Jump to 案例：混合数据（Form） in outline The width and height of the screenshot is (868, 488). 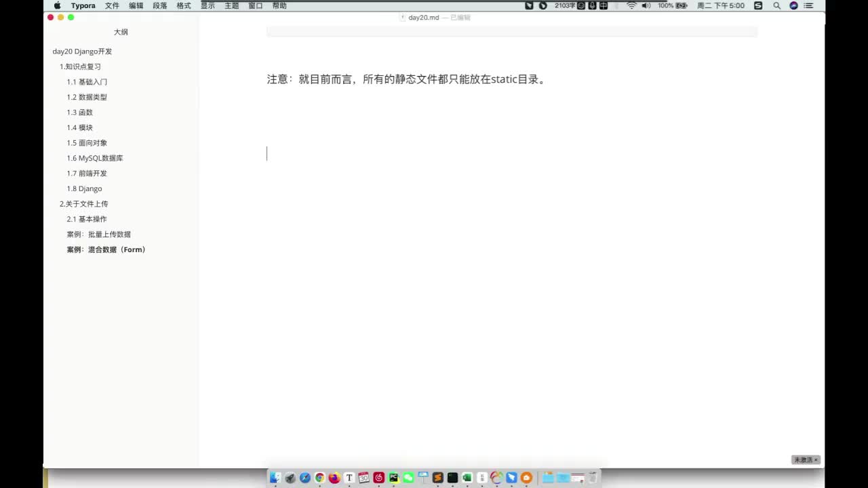[106, 249]
